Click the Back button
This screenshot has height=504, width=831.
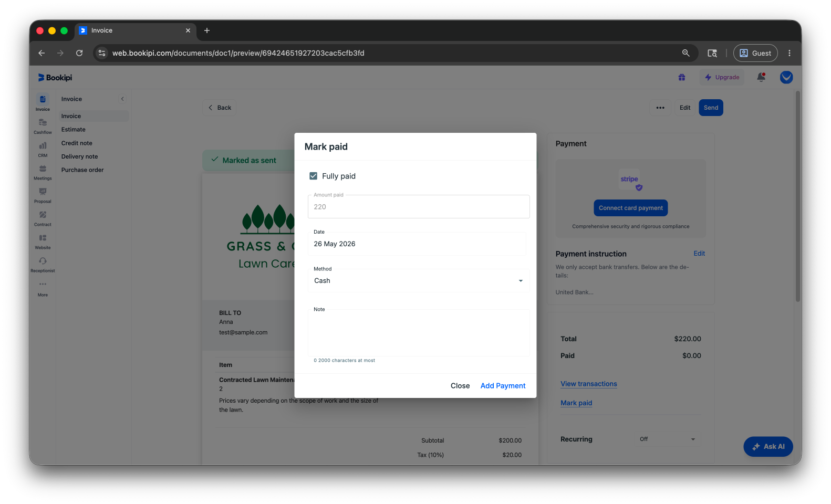pos(220,108)
